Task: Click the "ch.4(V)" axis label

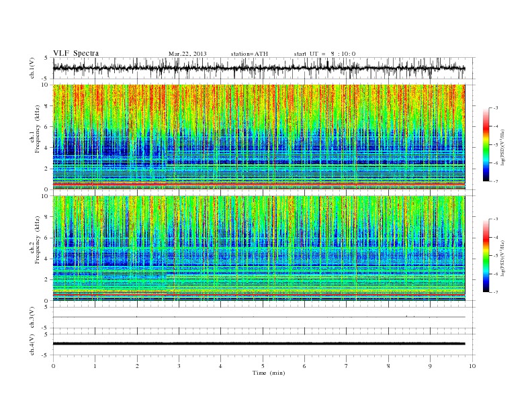Action: 32,345
